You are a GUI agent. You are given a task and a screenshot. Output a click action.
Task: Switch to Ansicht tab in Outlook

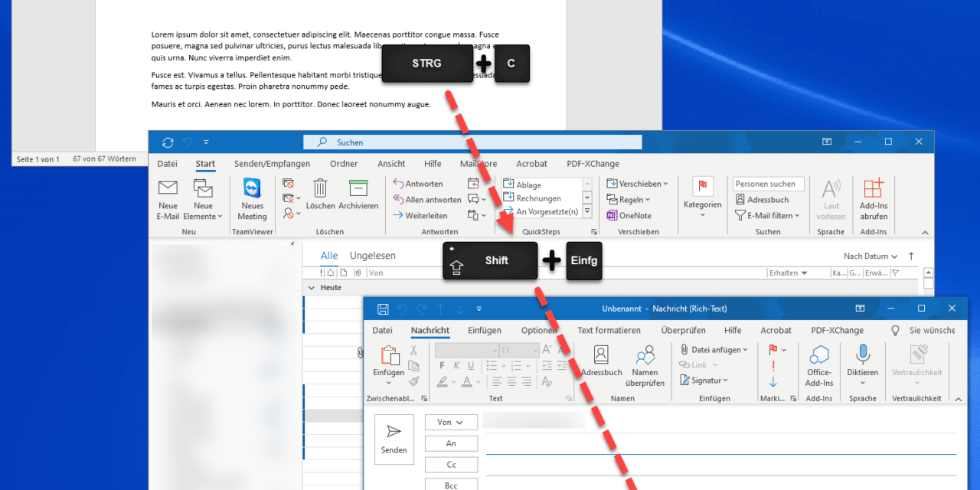pyautogui.click(x=391, y=164)
